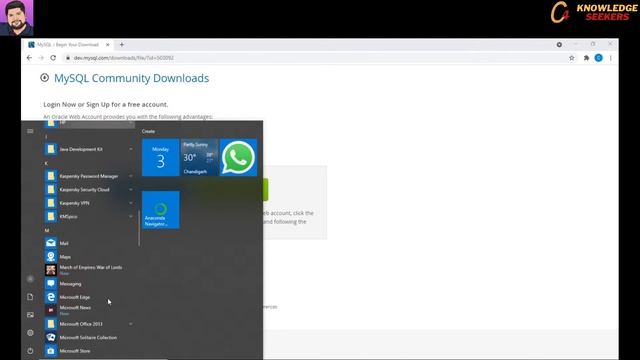
Task: Bookmark this page with the star icon
Action: click(572, 58)
